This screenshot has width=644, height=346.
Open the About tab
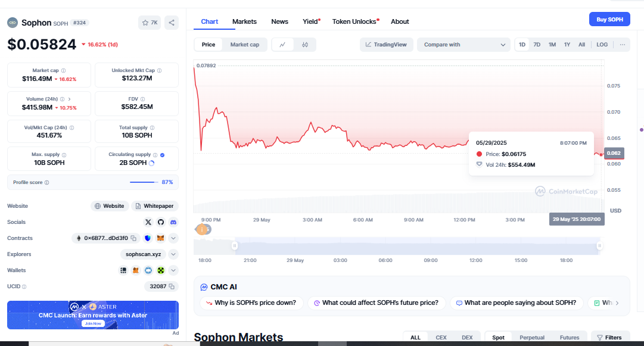400,21
